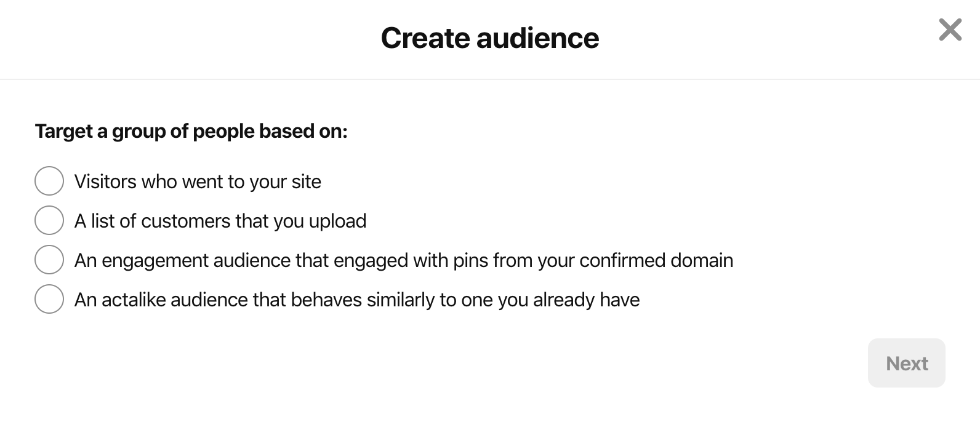
Task: Click the engagement audience option label
Action: tap(404, 260)
